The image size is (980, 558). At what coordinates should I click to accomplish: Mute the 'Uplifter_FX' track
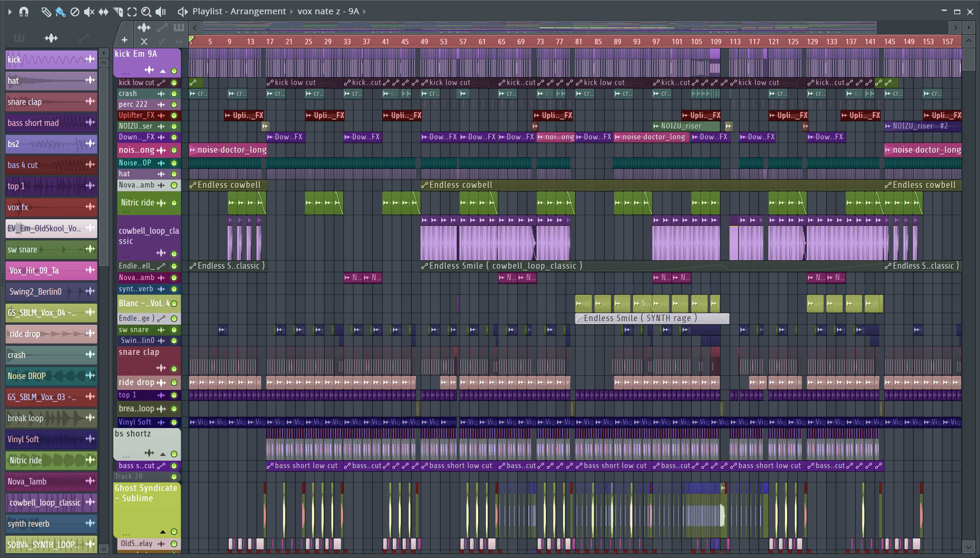click(x=174, y=115)
